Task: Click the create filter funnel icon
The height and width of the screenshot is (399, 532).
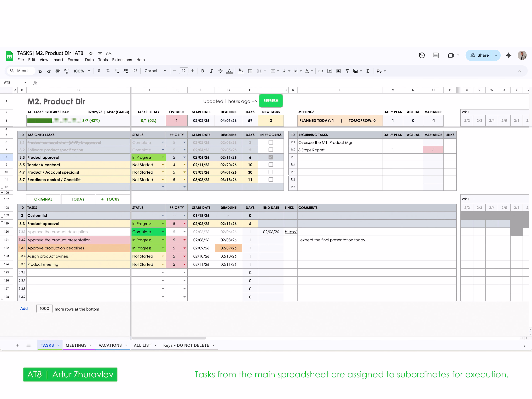Action: pos(347,71)
